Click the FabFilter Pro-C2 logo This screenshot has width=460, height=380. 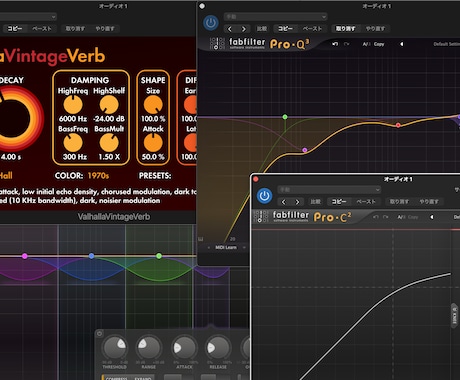pos(303,217)
